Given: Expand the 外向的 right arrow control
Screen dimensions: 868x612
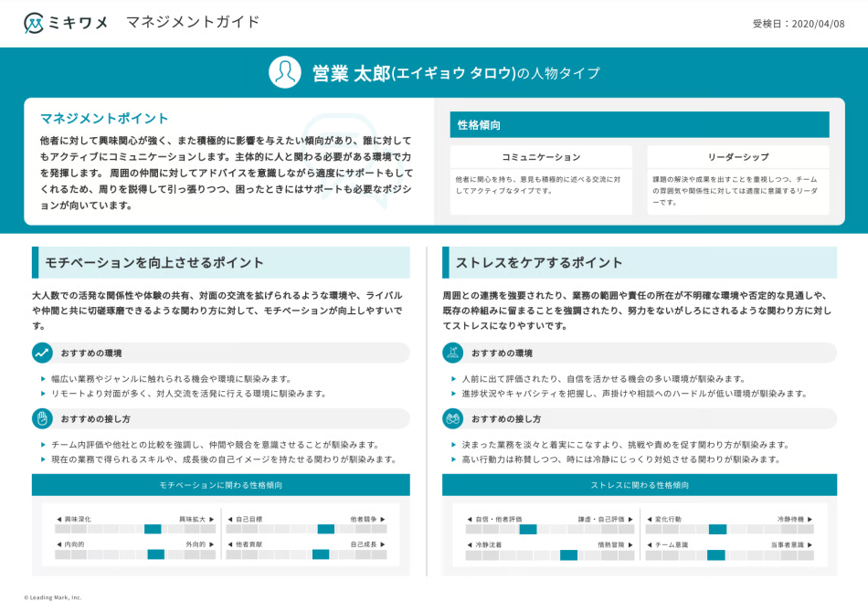Looking at the screenshot, I should click(210, 544).
